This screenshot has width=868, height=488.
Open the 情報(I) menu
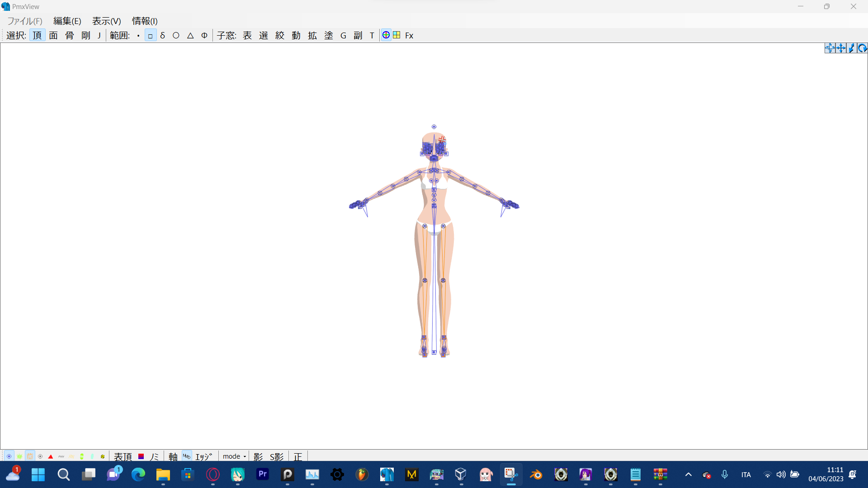[x=145, y=21]
